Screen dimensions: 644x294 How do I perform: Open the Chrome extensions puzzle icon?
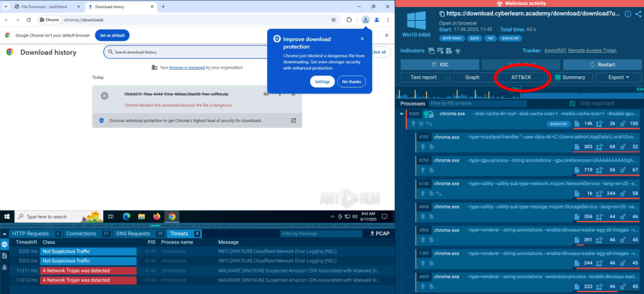pyautogui.click(x=349, y=20)
